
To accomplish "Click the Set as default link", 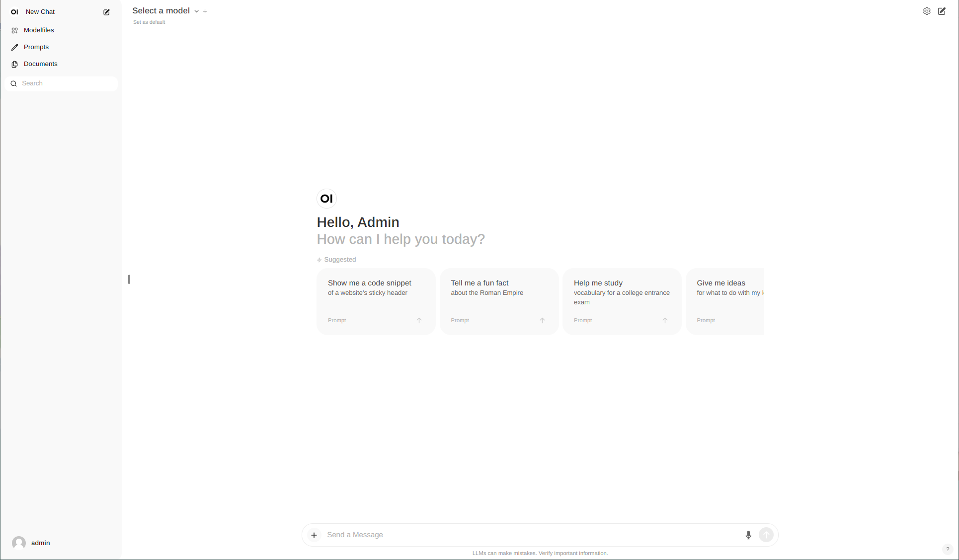I will click(x=149, y=22).
